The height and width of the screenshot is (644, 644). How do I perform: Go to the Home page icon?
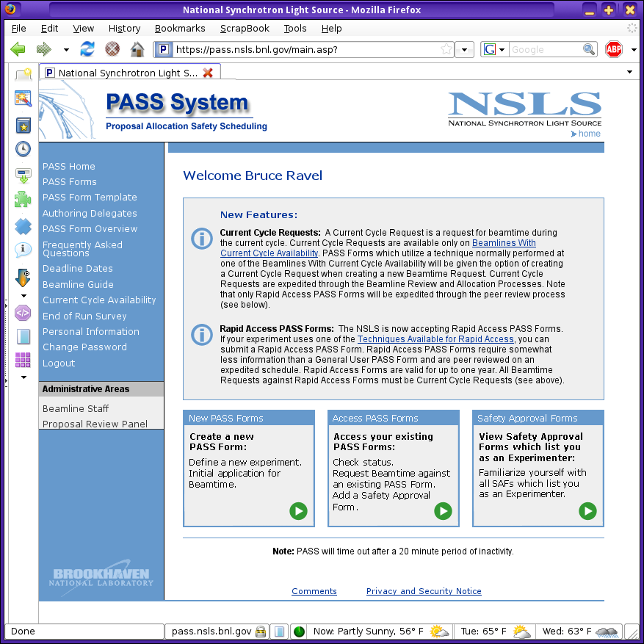(x=137, y=49)
